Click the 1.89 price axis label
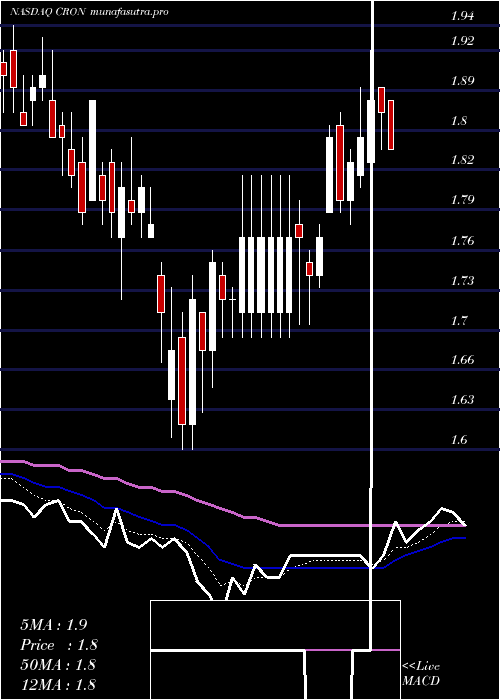 click(x=462, y=81)
